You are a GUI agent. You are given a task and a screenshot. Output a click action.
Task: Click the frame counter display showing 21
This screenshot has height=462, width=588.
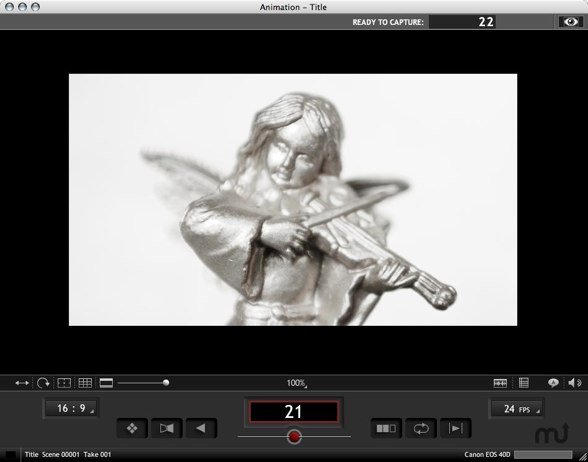point(294,412)
